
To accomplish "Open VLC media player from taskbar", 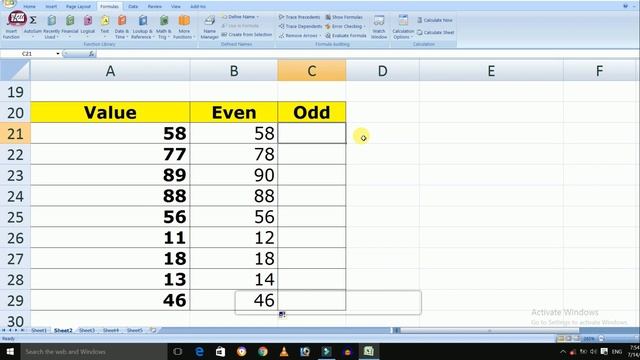I will point(284,351).
